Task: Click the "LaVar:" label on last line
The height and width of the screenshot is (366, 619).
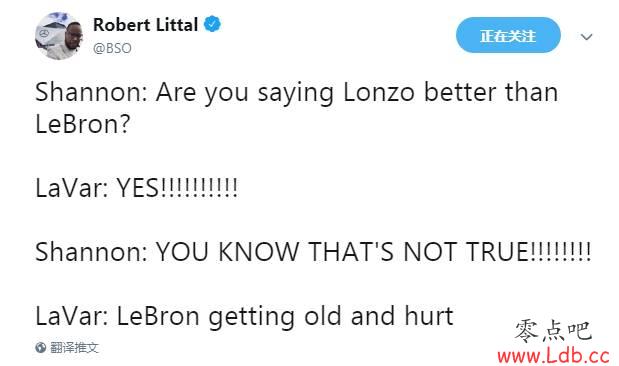Action: click(72, 316)
